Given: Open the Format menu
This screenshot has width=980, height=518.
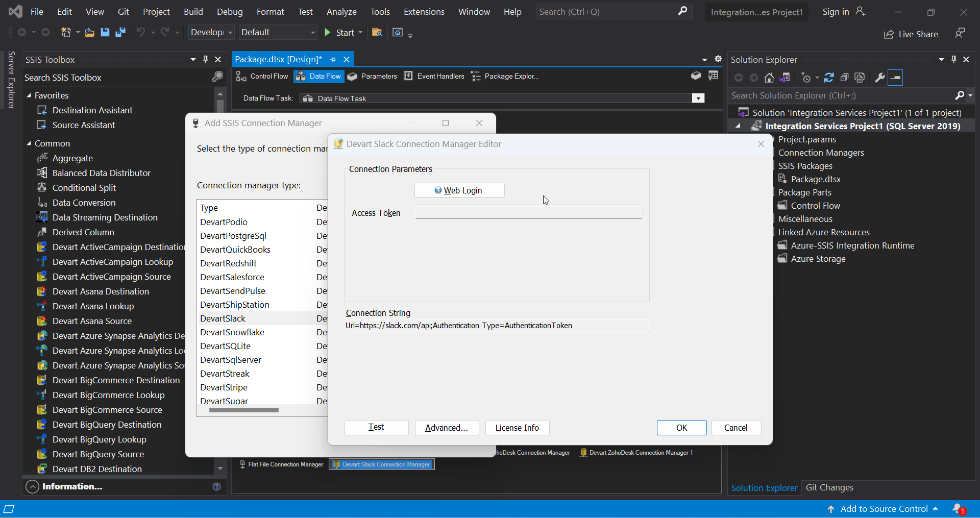Looking at the screenshot, I should click(270, 12).
